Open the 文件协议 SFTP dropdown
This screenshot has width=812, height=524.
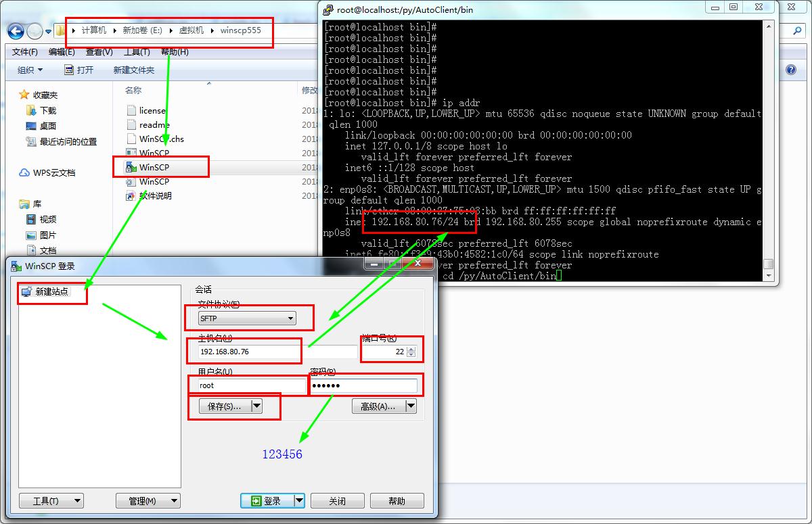(247, 318)
